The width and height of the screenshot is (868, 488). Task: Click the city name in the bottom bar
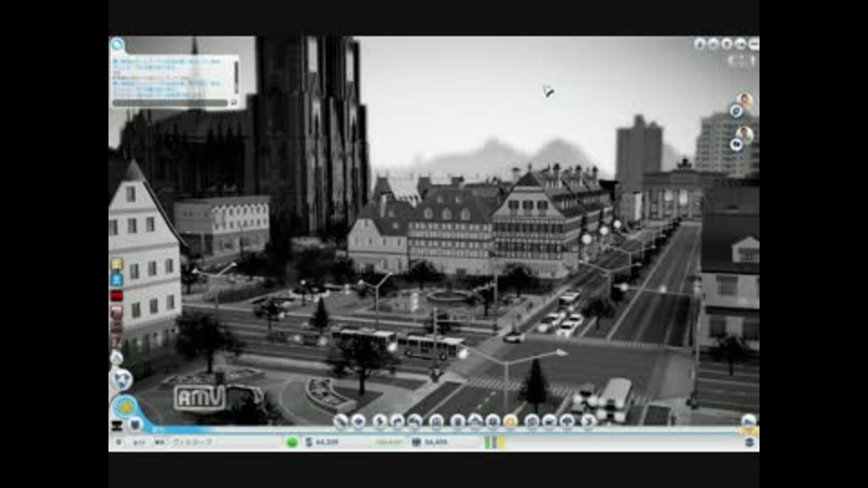(193, 442)
